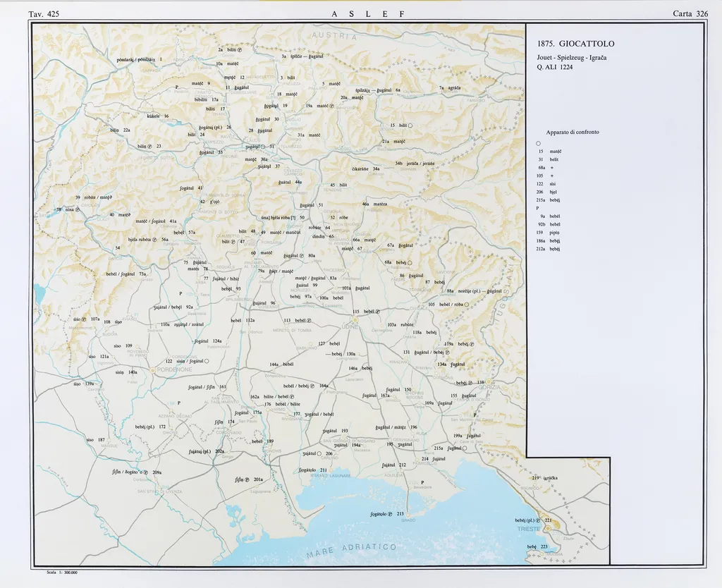
Task: Click the open circle symbol in the legend
Action: [538, 143]
